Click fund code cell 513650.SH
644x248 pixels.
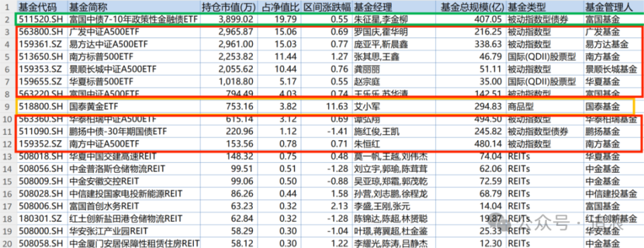42,56
